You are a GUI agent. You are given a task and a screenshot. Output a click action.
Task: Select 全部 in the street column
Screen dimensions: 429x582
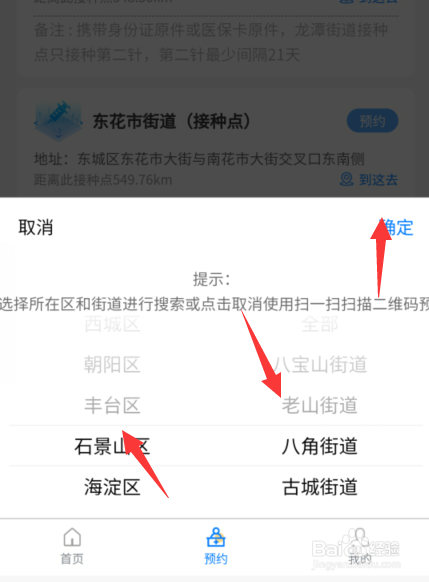coord(320,324)
